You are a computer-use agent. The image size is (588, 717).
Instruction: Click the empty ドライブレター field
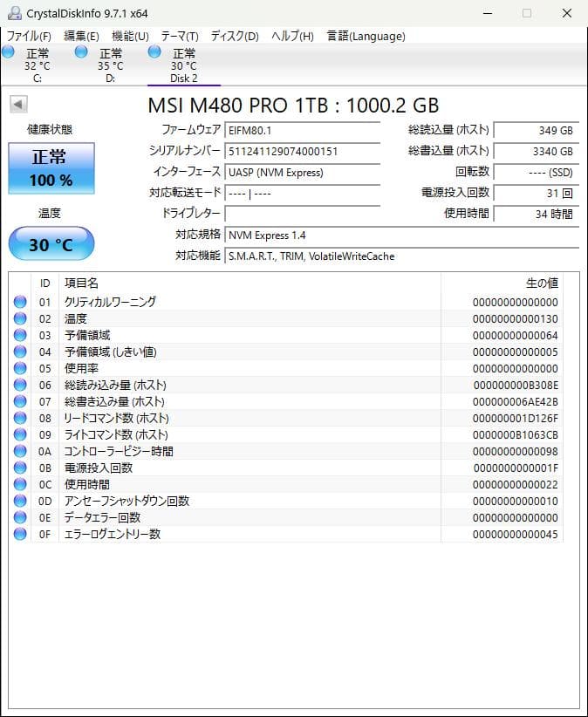pyautogui.click(x=302, y=214)
